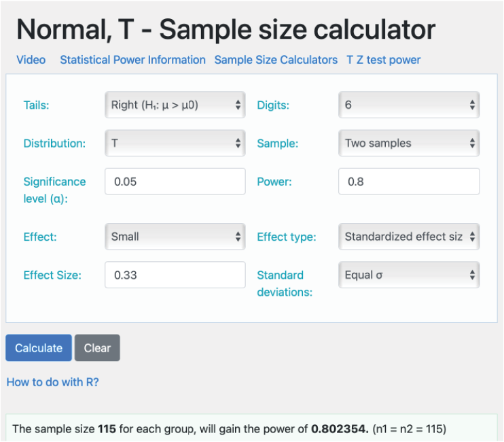The width and height of the screenshot is (504, 442).
Task: Click the Significance level input field
Action: [175, 182]
